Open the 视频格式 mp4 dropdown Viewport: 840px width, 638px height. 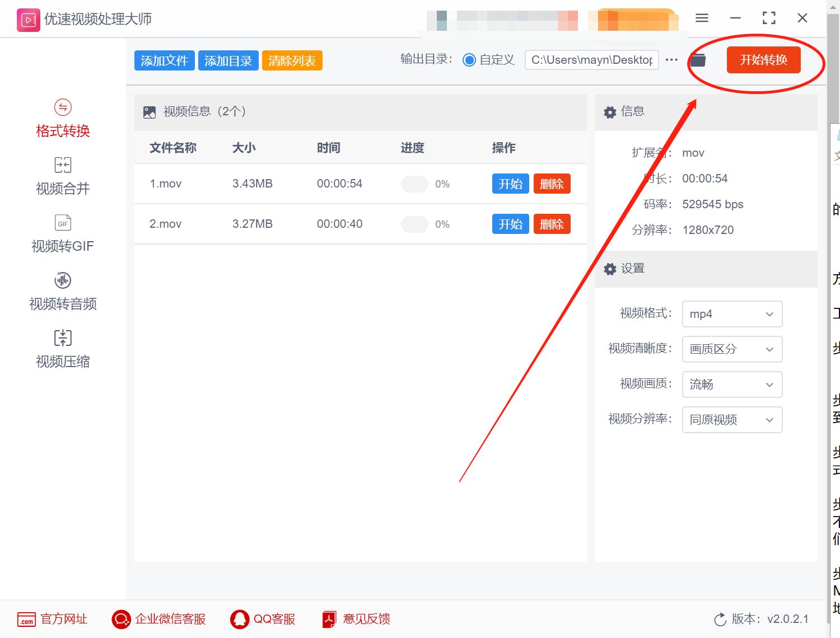click(732, 314)
